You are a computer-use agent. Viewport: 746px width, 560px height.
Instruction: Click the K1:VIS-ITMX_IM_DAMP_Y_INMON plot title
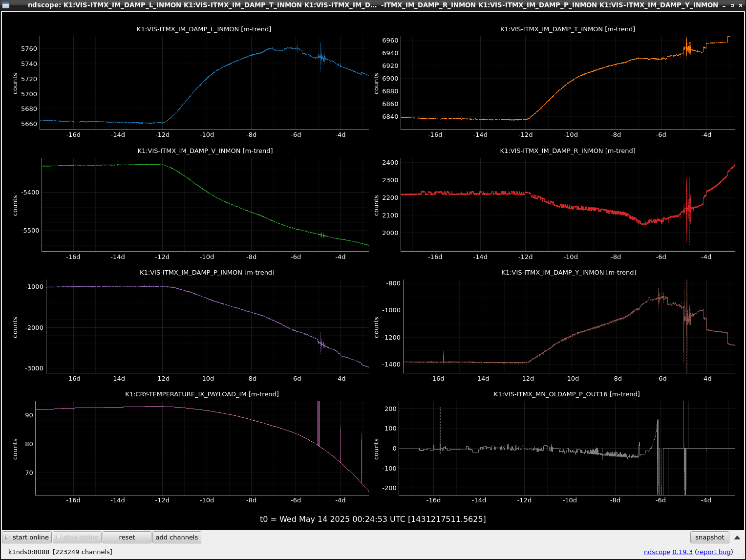pyautogui.click(x=569, y=272)
